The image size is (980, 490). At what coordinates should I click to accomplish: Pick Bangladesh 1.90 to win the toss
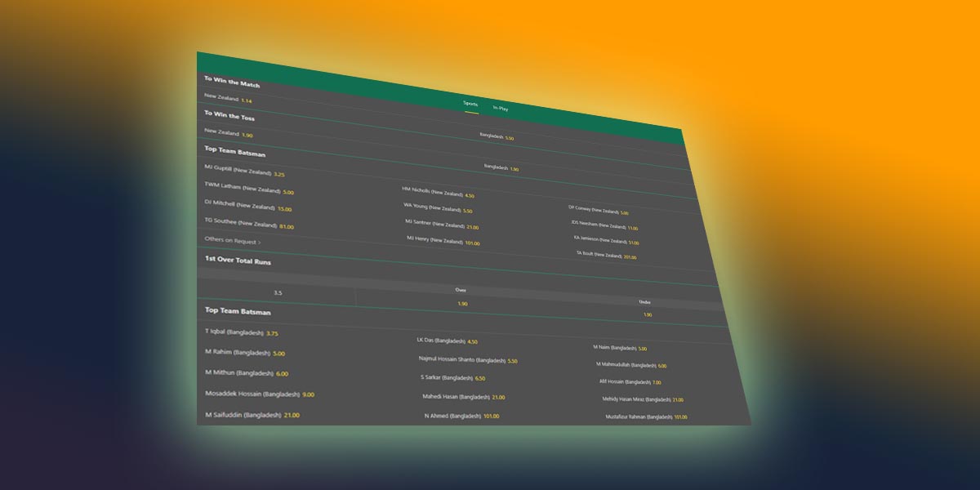[501, 167]
